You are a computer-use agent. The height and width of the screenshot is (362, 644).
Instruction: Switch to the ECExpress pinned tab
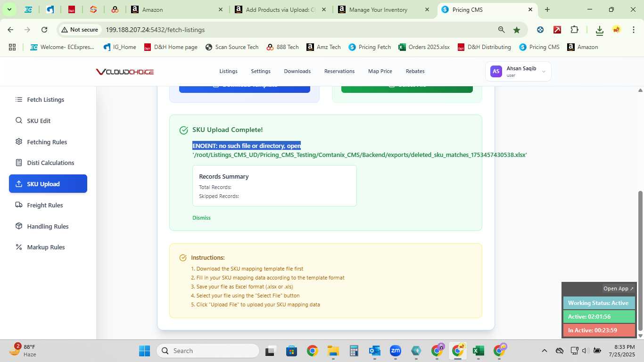coord(28,9)
